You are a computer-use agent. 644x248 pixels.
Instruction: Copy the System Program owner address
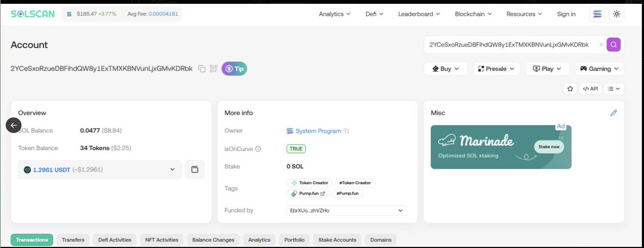346,131
